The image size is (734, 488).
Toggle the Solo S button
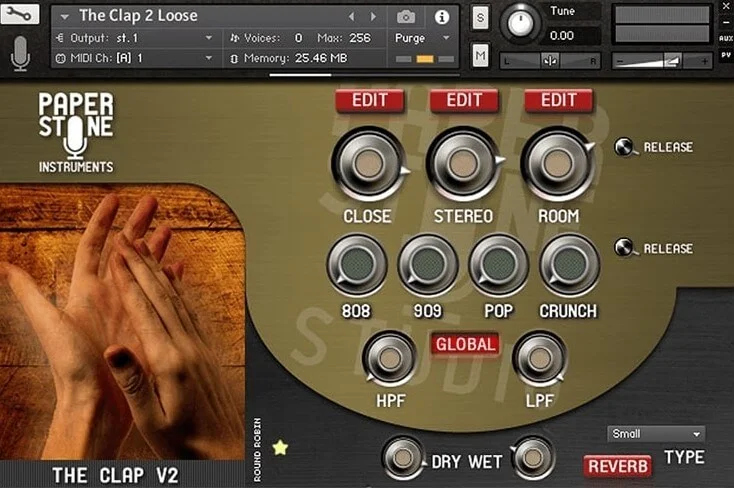click(x=480, y=18)
